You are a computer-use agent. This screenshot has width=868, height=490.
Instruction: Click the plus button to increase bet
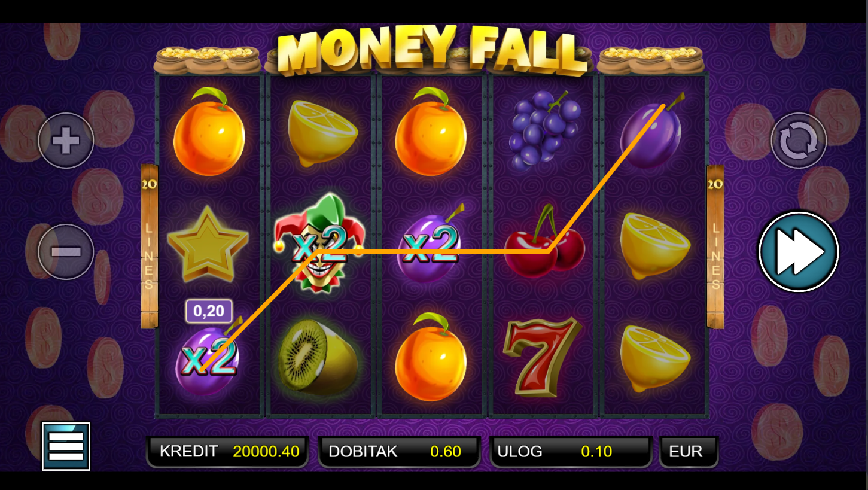tap(66, 141)
